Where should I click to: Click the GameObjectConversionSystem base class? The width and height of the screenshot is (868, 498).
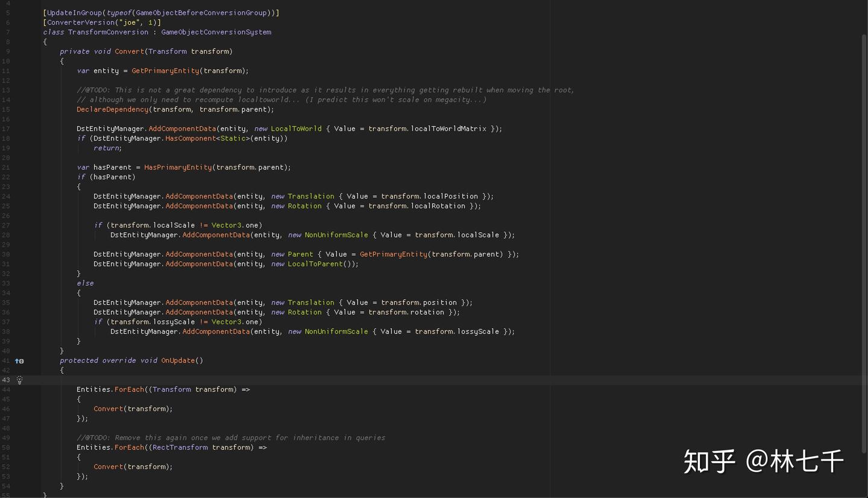tap(216, 32)
